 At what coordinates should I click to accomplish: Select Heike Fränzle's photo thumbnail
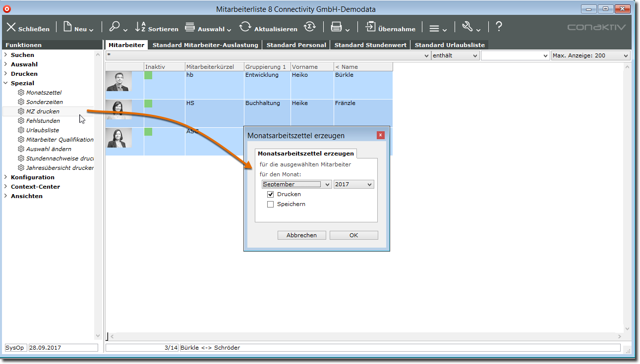(119, 109)
